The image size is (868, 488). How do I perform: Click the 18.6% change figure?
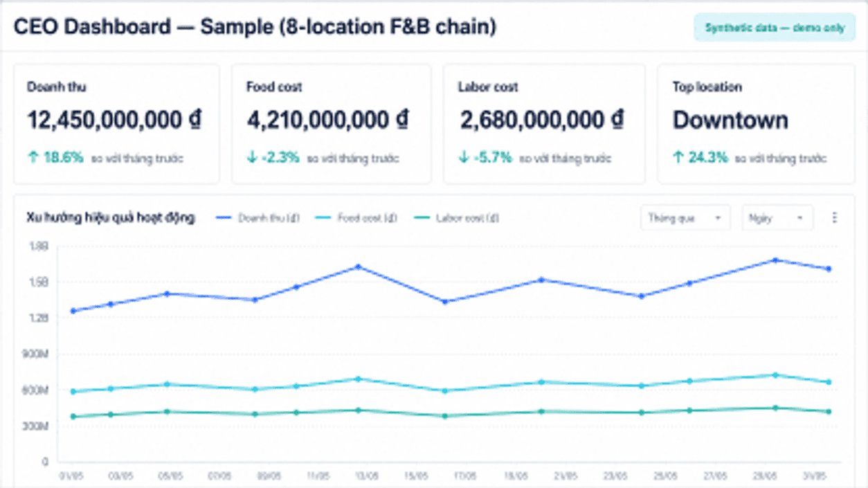[x=64, y=158]
